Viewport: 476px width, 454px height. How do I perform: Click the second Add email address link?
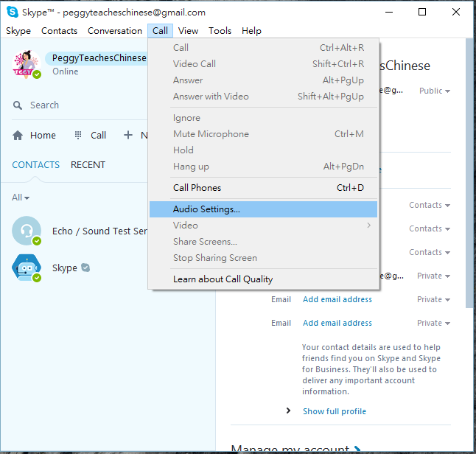coord(337,323)
